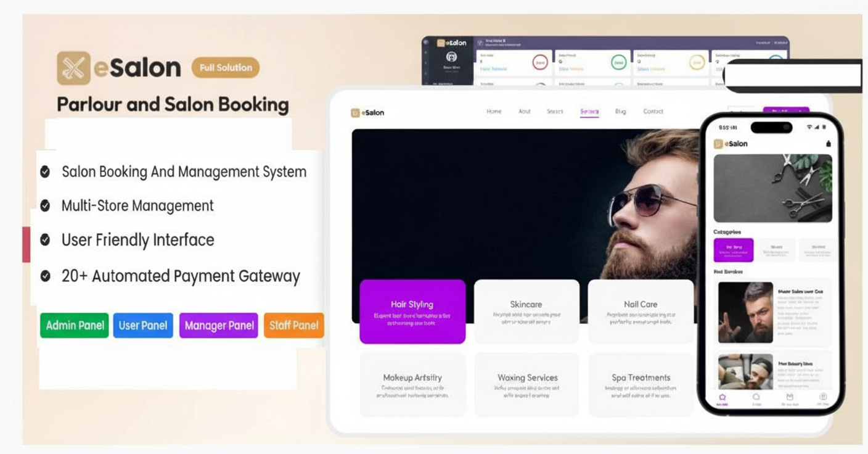868x454 pixels.
Task: Click the checkmark beside Multi-Store Management
Action: coord(45,205)
